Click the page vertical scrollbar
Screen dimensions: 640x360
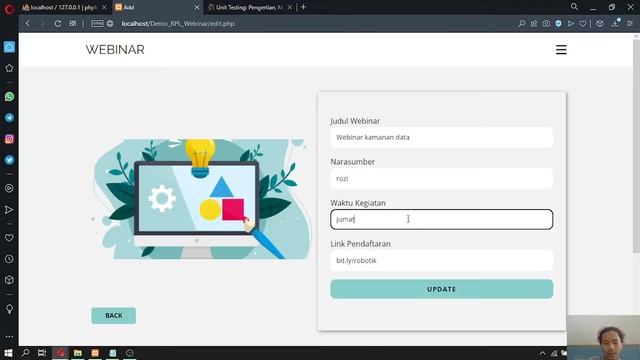pyautogui.click(x=636, y=145)
